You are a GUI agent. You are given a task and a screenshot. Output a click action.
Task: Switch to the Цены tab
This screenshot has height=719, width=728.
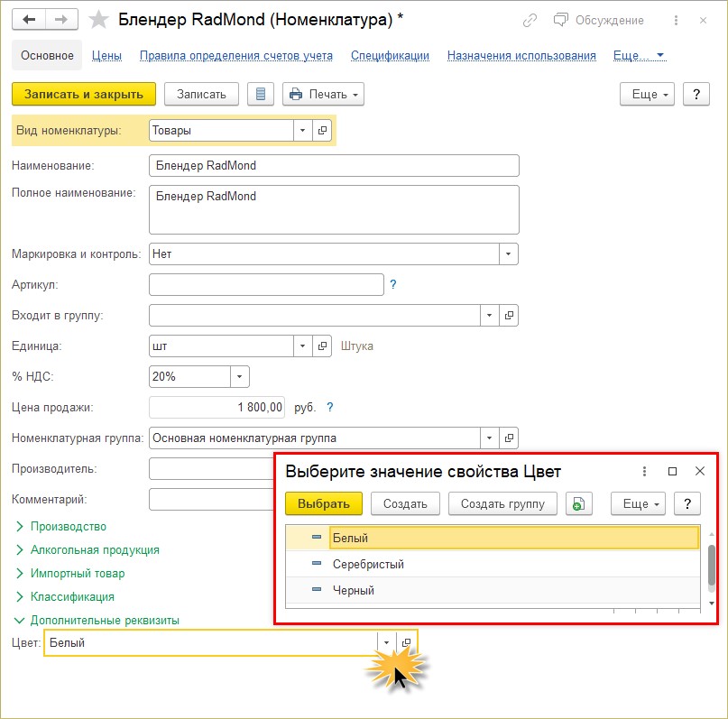pos(106,55)
